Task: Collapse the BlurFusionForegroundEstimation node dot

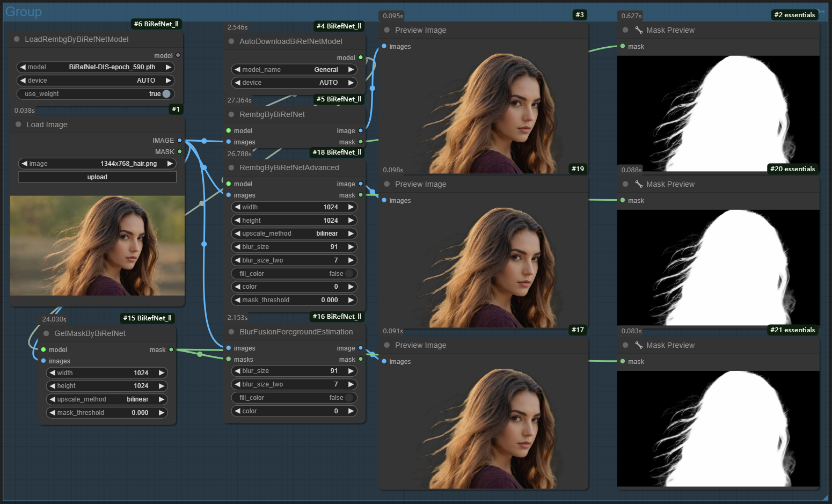Action: pyautogui.click(x=231, y=332)
